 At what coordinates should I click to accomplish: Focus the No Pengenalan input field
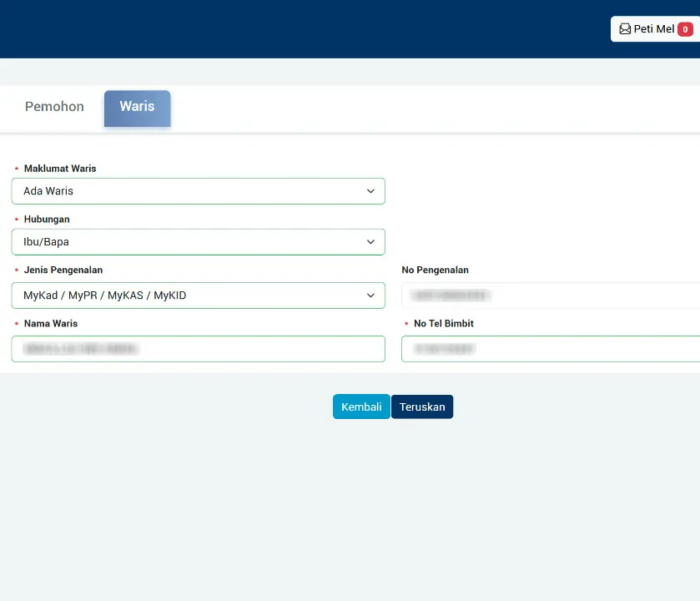coord(551,295)
